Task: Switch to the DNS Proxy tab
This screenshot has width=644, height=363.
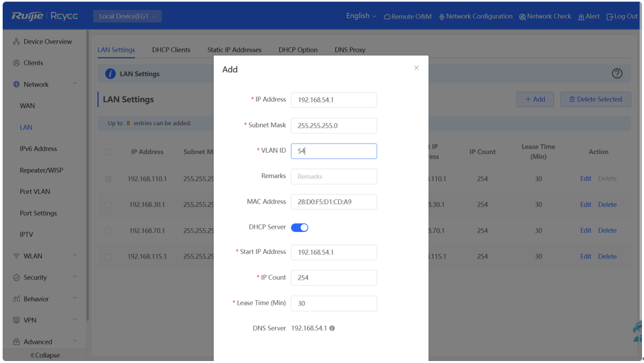Action: click(349, 50)
